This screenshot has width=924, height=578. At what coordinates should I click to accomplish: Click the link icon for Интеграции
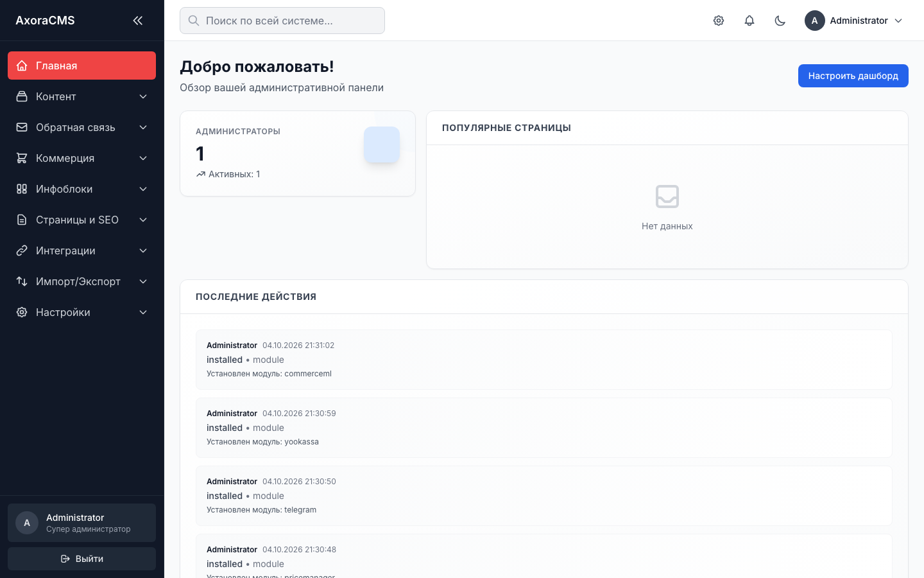[22, 250]
